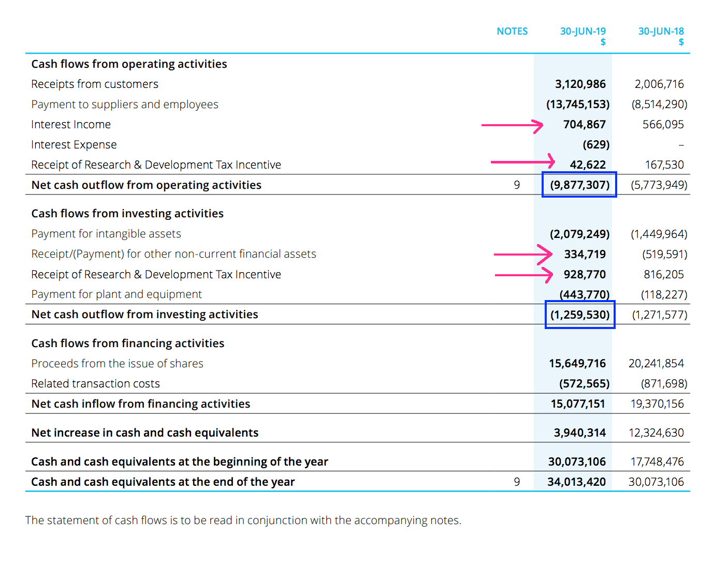Click the pink arrow pointing to 42,622
The width and height of the screenshot is (728, 567).
coord(522,162)
